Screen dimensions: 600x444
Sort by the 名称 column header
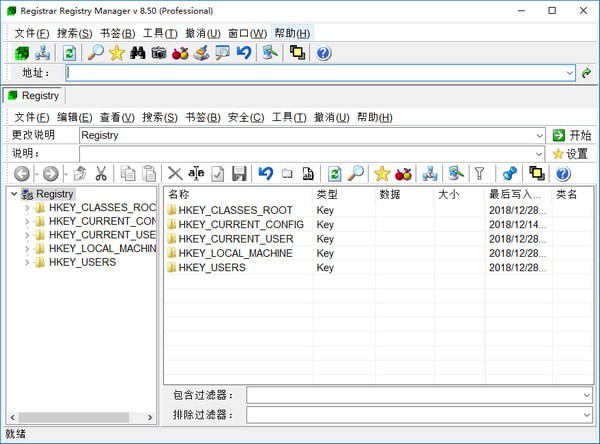(238, 194)
